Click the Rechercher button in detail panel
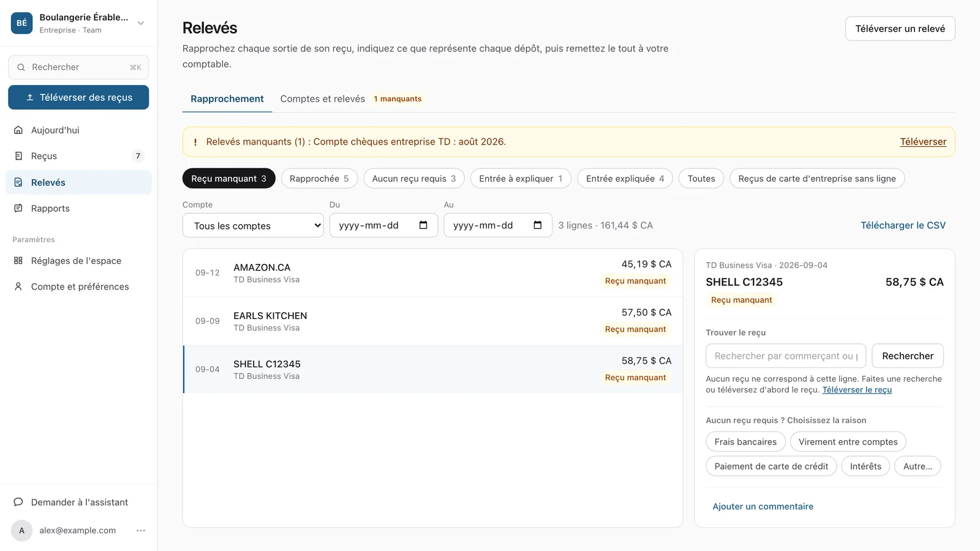This screenshot has height=551, width=980. tap(908, 356)
